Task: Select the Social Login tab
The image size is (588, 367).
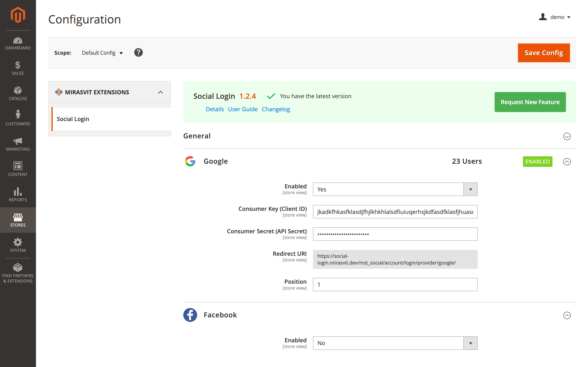Action: [x=73, y=119]
